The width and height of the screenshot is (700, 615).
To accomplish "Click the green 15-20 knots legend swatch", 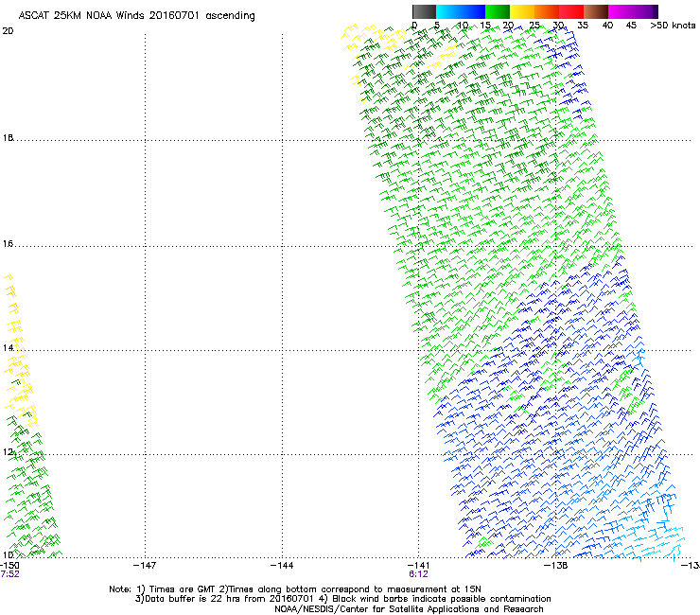I will [498, 11].
